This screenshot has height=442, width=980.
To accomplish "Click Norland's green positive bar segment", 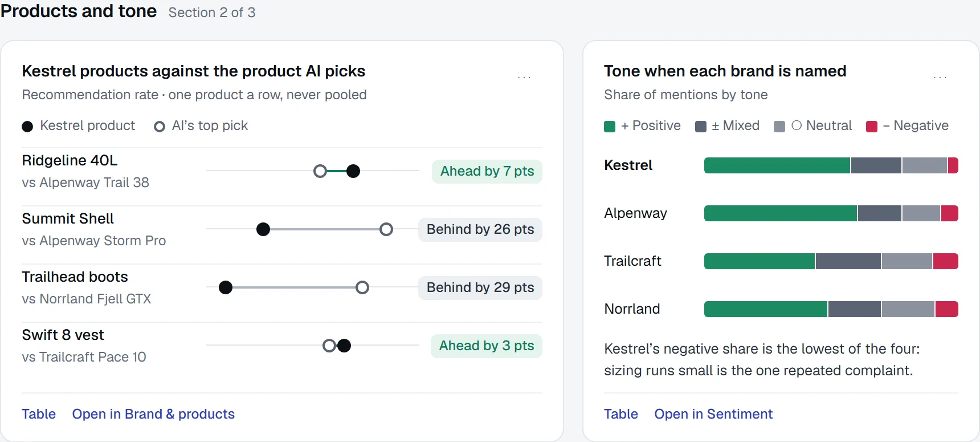I will [x=766, y=309].
